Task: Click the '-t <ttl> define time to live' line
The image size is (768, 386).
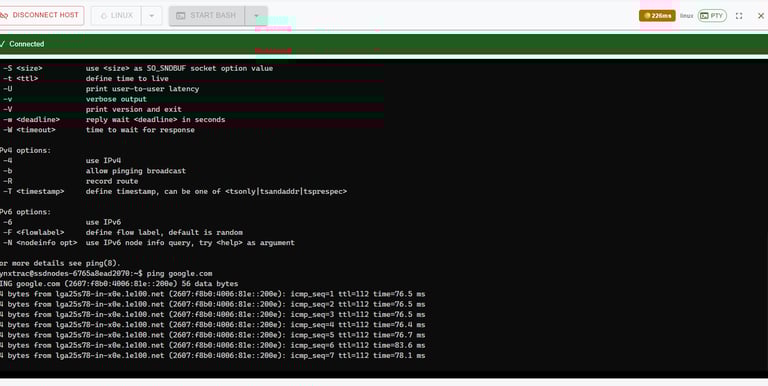Action: coord(85,78)
